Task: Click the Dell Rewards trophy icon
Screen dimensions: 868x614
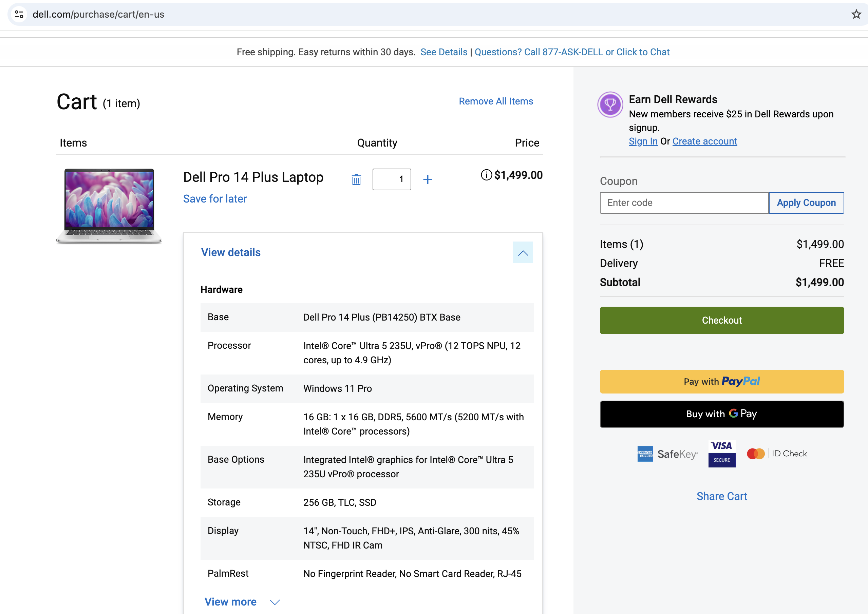Action: (610, 105)
